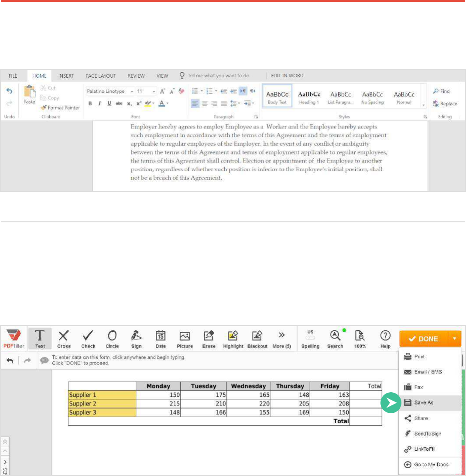Clear formatting with eraser icon
Screen dimensions: 466x476
click(182, 91)
